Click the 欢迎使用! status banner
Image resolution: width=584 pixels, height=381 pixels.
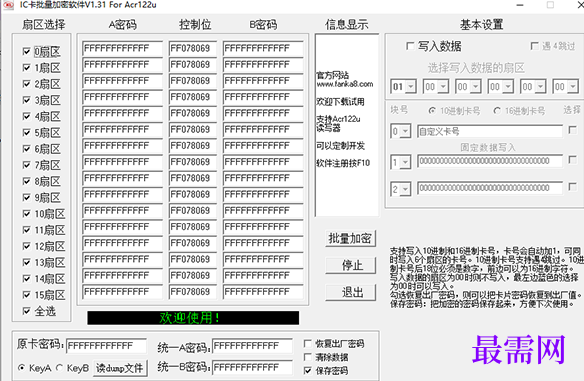point(193,318)
